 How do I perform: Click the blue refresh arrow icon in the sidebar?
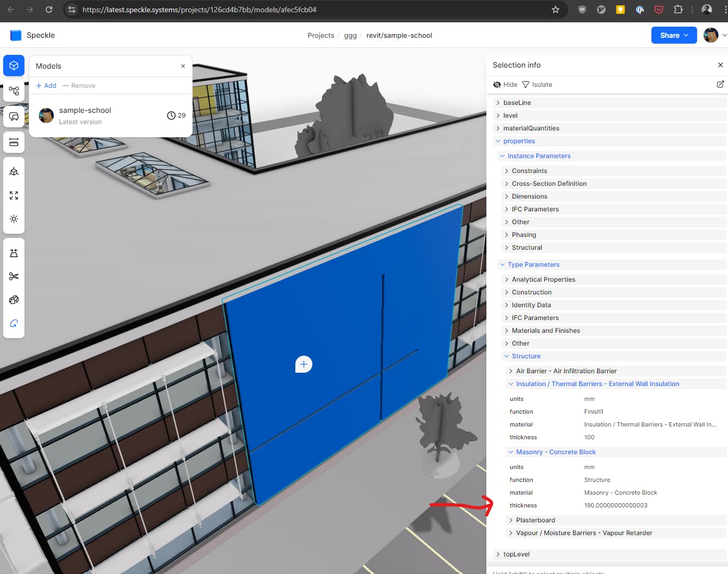[14, 323]
